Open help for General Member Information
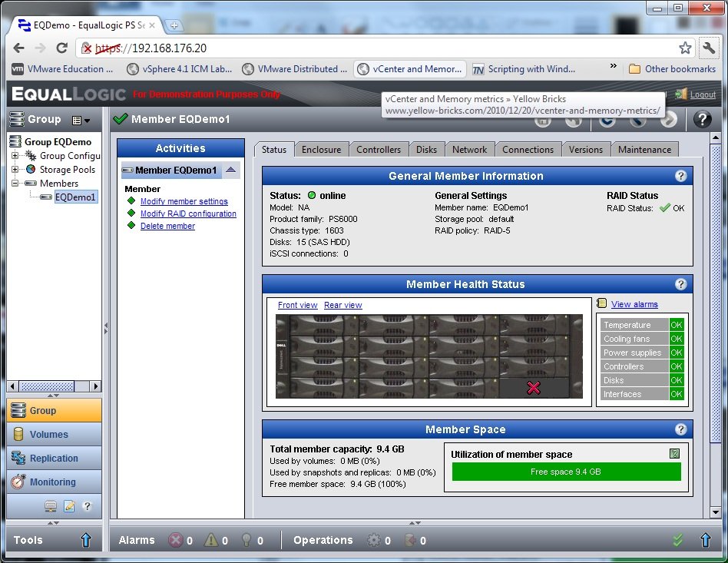 (x=680, y=176)
